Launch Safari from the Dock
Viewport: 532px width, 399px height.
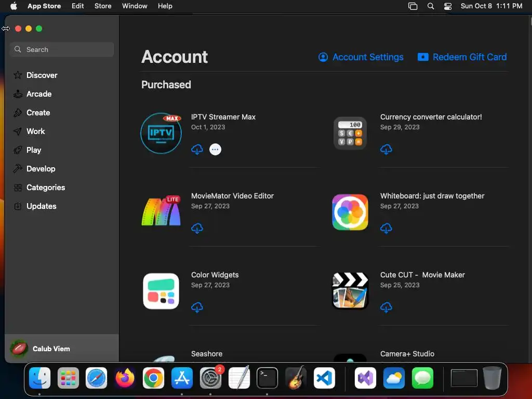pyautogui.click(x=96, y=378)
